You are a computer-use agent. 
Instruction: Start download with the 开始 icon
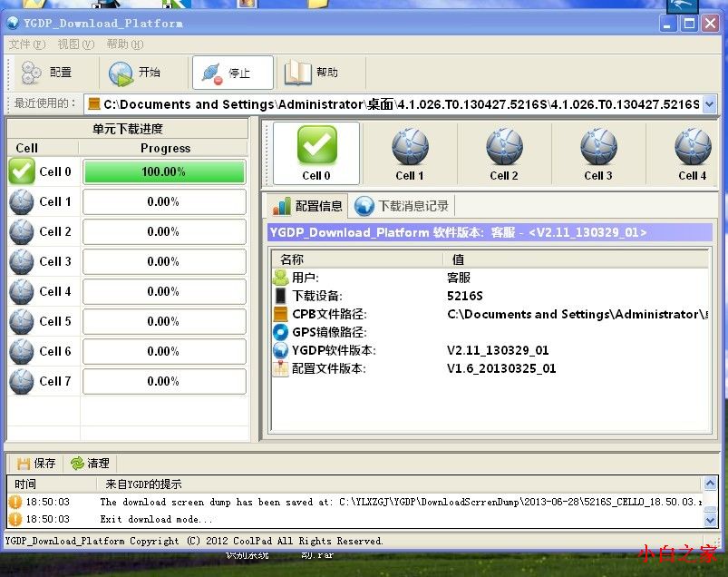point(121,73)
